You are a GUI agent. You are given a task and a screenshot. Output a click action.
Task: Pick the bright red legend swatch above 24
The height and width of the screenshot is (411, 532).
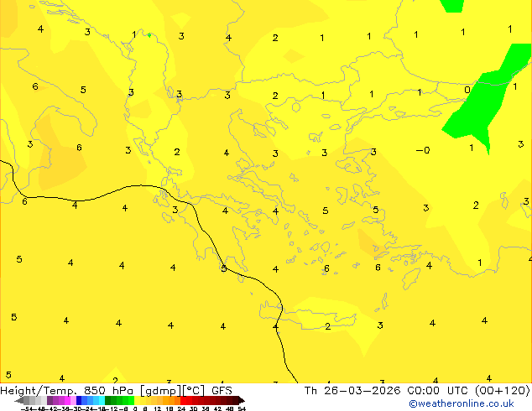pos(183,400)
